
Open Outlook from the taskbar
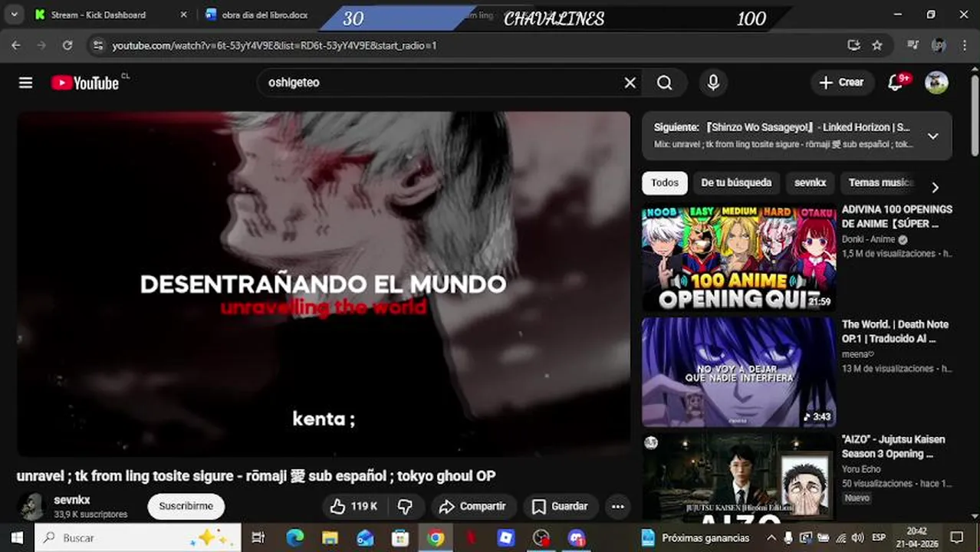(x=366, y=537)
